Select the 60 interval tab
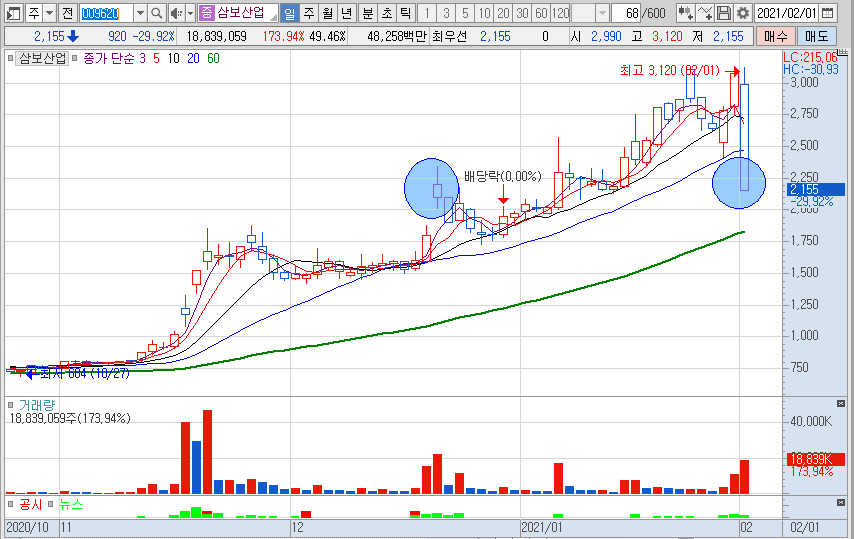The image size is (854, 539). pyautogui.click(x=540, y=13)
